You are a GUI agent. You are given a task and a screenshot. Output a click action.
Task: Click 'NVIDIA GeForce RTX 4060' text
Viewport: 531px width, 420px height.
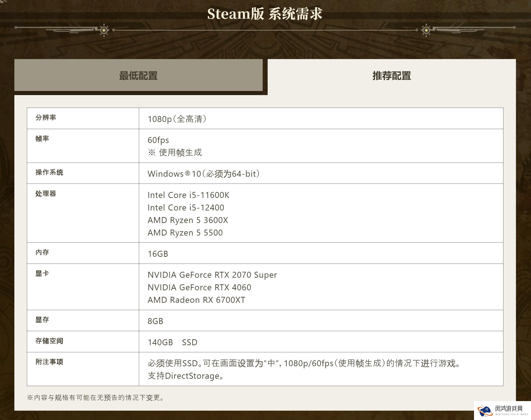pyautogui.click(x=199, y=288)
